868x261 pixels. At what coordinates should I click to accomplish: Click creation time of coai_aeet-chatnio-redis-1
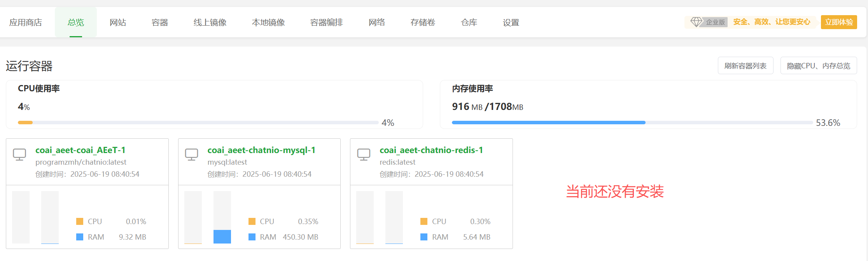[432, 174]
